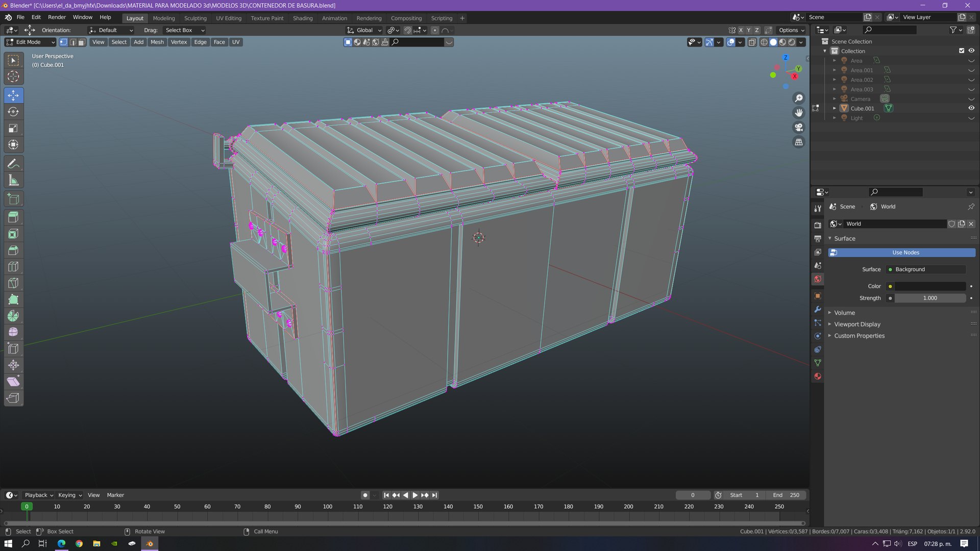This screenshot has width=980, height=551.
Task: Select the Shear tool
Action: click(x=13, y=382)
